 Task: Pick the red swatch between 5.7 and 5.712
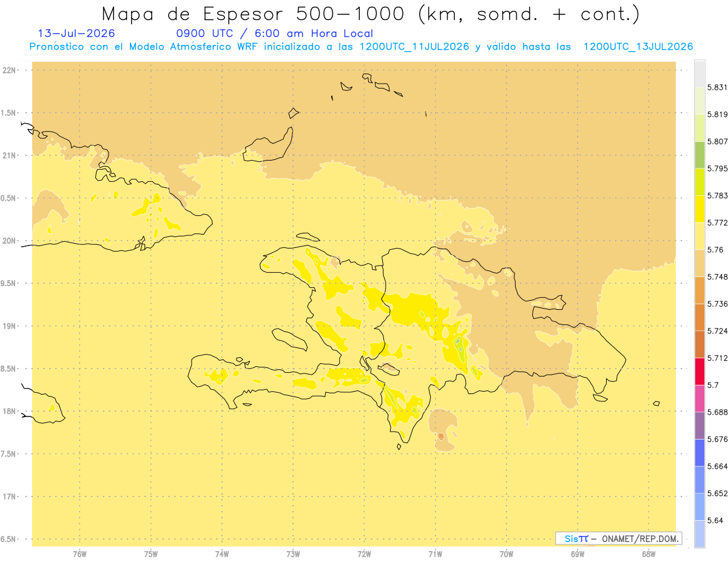coord(699,372)
